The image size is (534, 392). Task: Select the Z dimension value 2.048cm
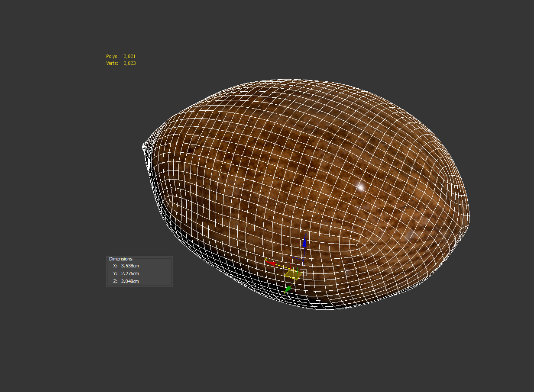coord(130,281)
